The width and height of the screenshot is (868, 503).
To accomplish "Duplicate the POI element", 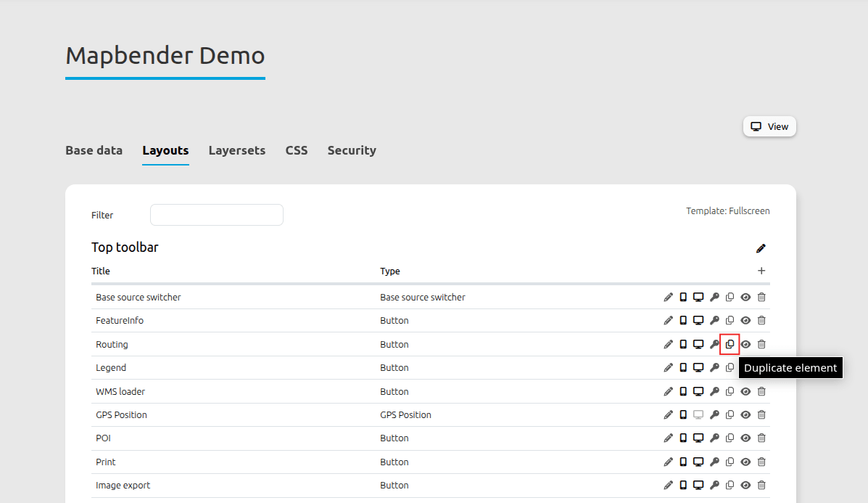I will click(x=729, y=438).
